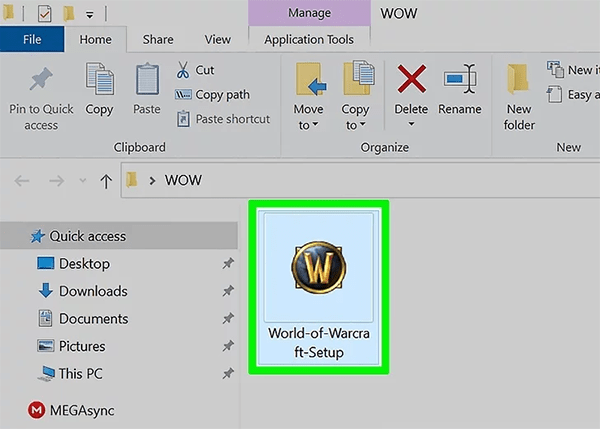
Task: Unpin Documents using its pin icon
Action: coord(228,318)
